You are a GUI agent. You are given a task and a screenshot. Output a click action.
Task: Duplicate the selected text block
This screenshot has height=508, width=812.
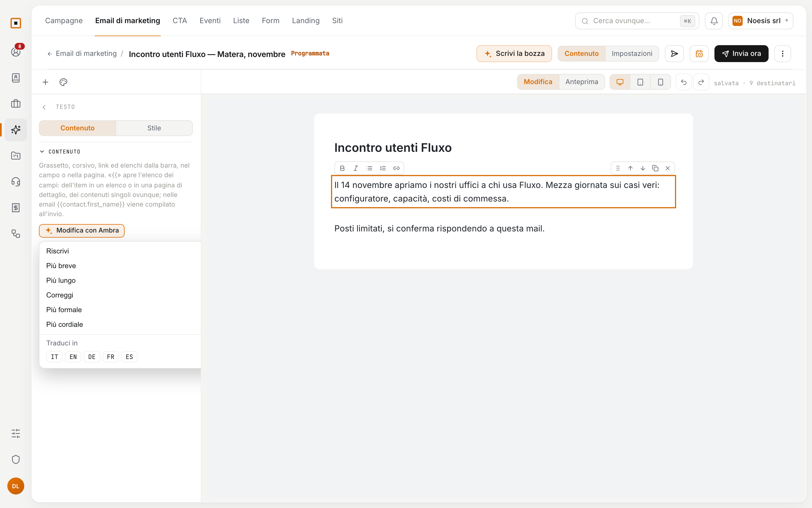[x=655, y=168]
